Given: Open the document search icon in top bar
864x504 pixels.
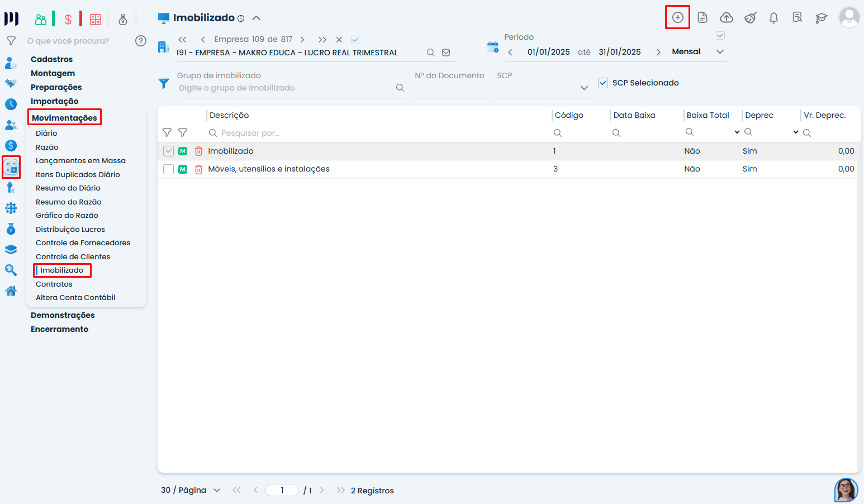Looking at the screenshot, I should tap(797, 17).
